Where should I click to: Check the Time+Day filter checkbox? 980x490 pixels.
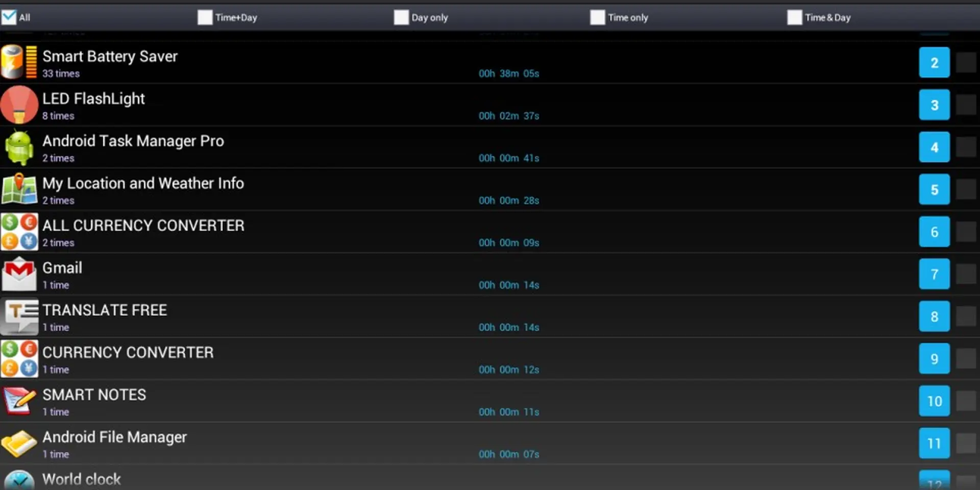coord(205,17)
